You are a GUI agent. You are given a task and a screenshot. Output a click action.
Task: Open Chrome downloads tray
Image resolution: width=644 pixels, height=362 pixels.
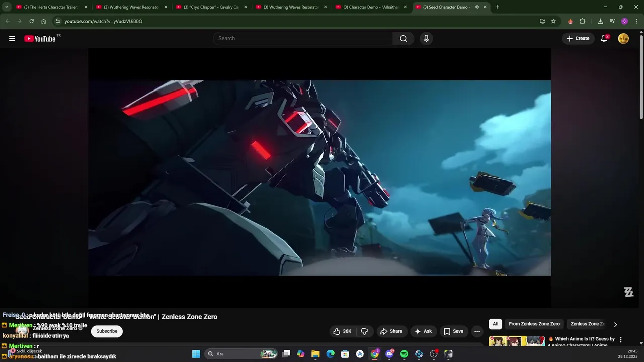pos(600,21)
